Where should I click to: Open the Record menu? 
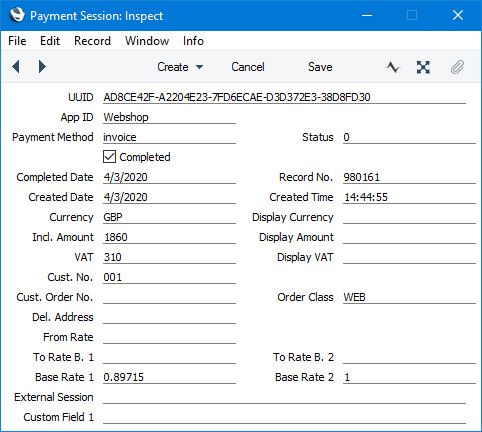[x=92, y=41]
